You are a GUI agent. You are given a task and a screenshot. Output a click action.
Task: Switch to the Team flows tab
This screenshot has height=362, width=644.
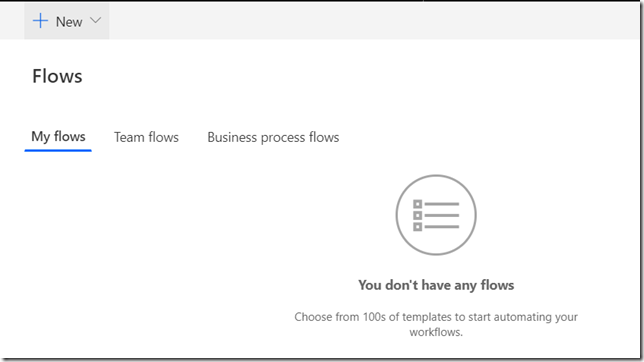(146, 137)
